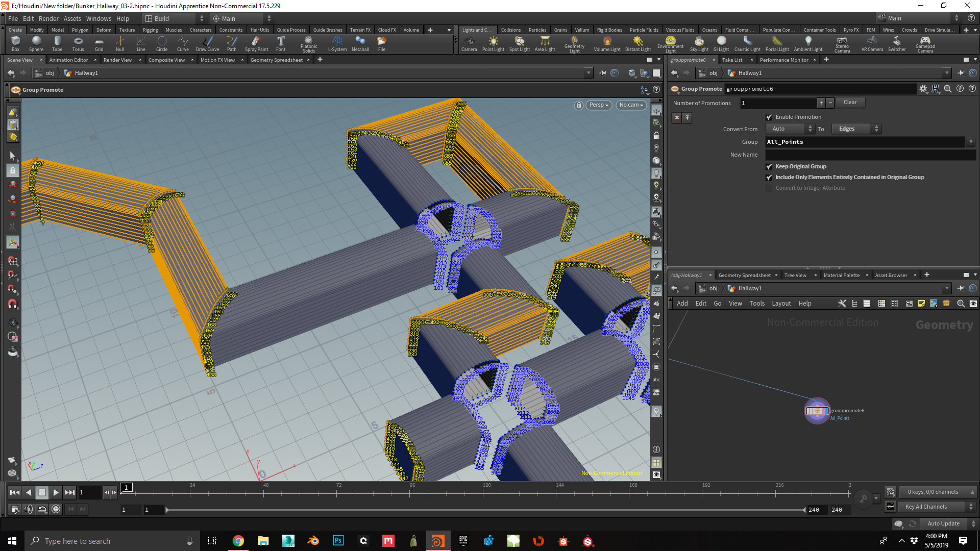Open the Tools menu in network editor
Image resolution: width=980 pixels, height=551 pixels.
click(x=757, y=304)
